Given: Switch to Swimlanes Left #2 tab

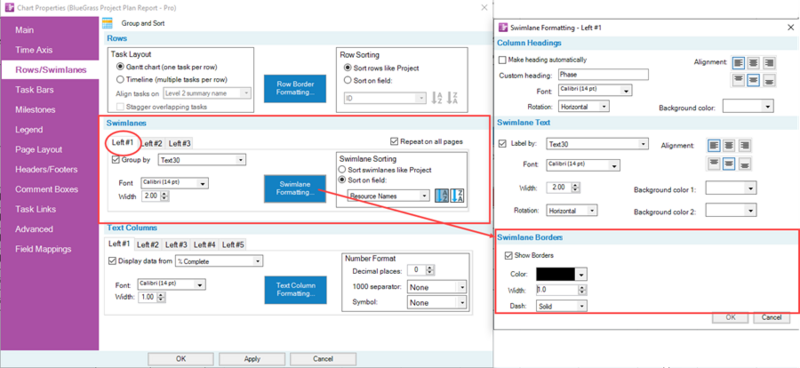Looking at the screenshot, I should pyautogui.click(x=152, y=143).
